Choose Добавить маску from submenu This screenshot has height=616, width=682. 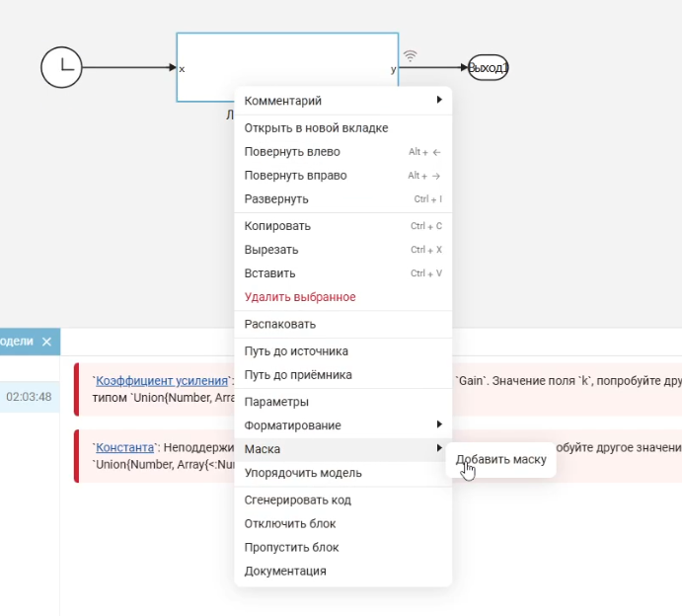[501, 460]
